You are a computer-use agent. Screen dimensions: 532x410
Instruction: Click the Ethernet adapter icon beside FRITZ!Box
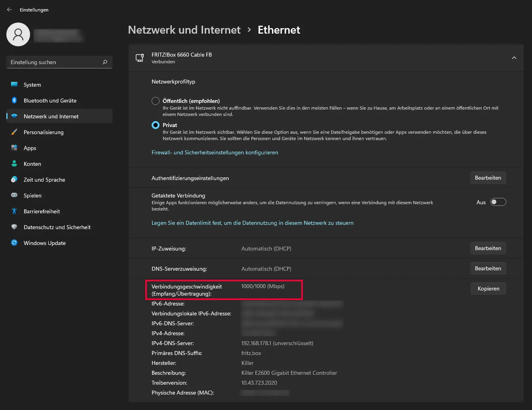140,58
